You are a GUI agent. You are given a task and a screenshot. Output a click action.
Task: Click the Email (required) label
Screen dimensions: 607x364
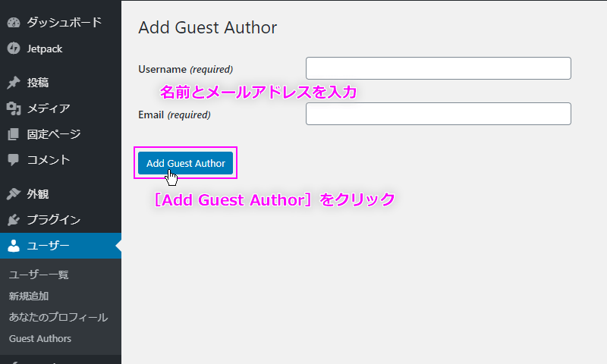175,115
